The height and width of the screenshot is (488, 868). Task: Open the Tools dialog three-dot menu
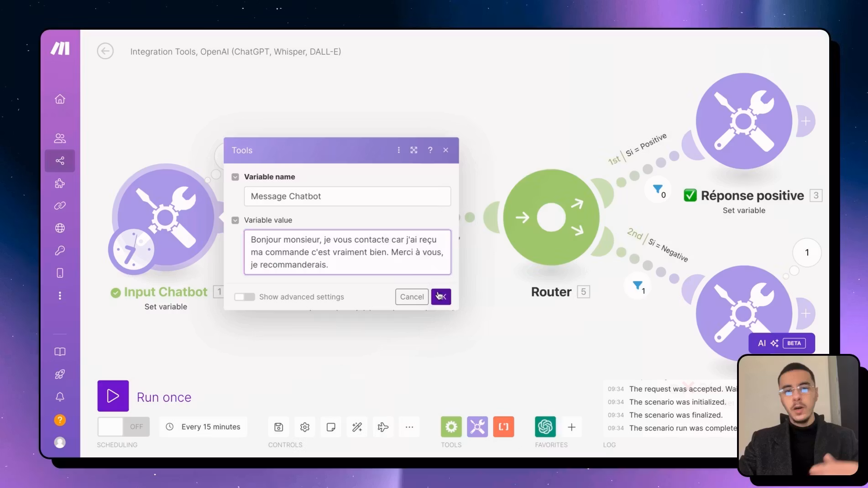coord(399,150)
